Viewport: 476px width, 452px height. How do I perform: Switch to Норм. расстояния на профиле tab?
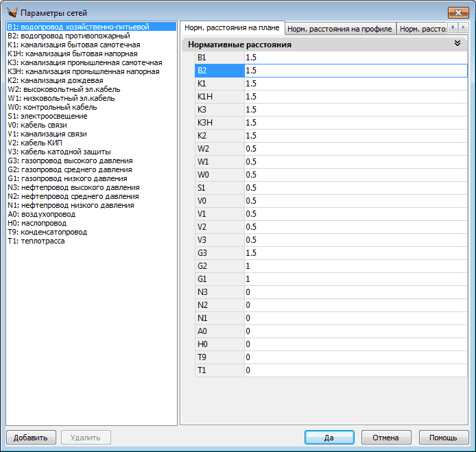(x=340, y=29)
